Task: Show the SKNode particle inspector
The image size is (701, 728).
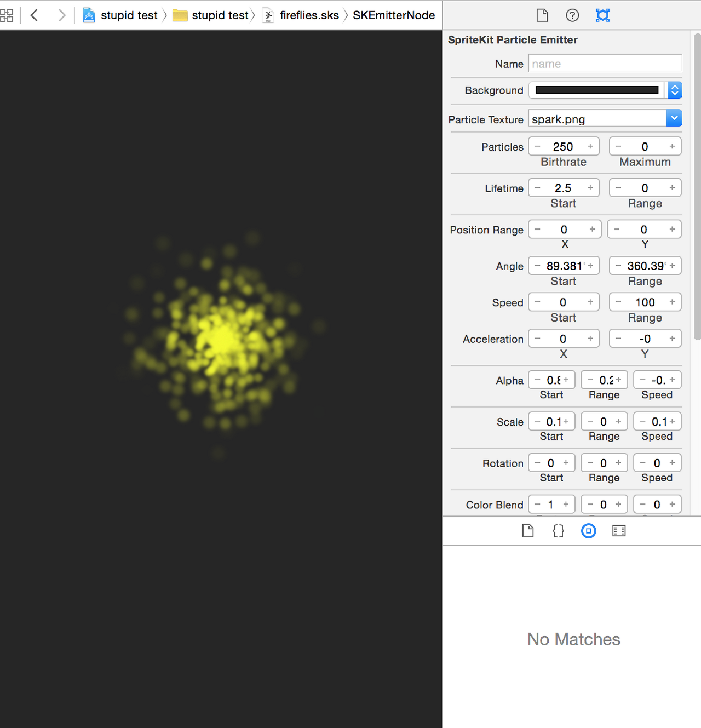Action: click(x=603, y=15)
